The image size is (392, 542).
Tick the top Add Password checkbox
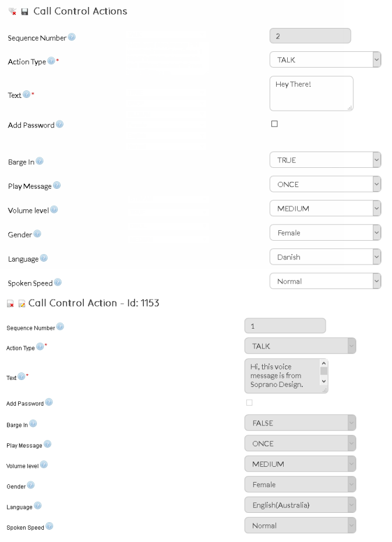coord(274,124)
